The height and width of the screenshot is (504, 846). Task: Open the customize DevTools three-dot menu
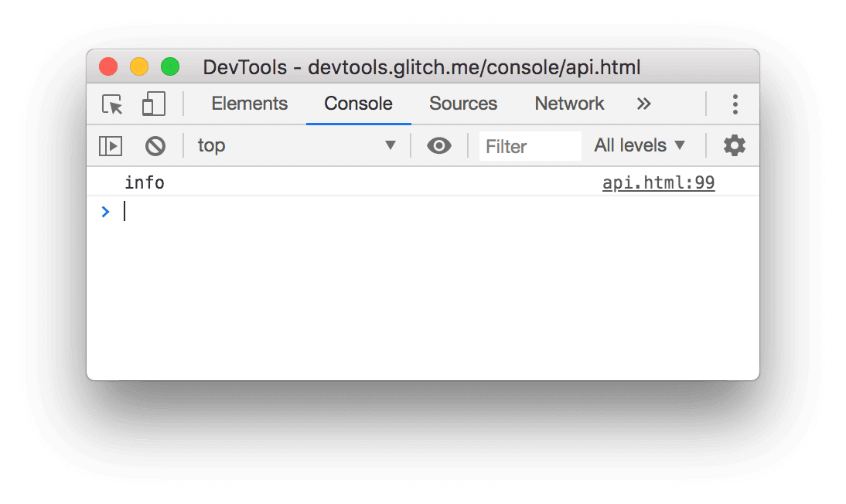tap(735, 104)
